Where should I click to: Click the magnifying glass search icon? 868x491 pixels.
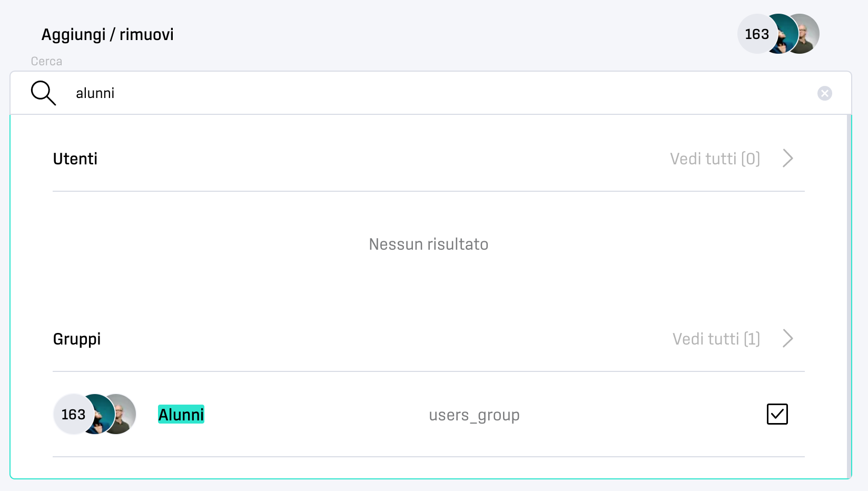pyautogui.click(x=43, y=93)
